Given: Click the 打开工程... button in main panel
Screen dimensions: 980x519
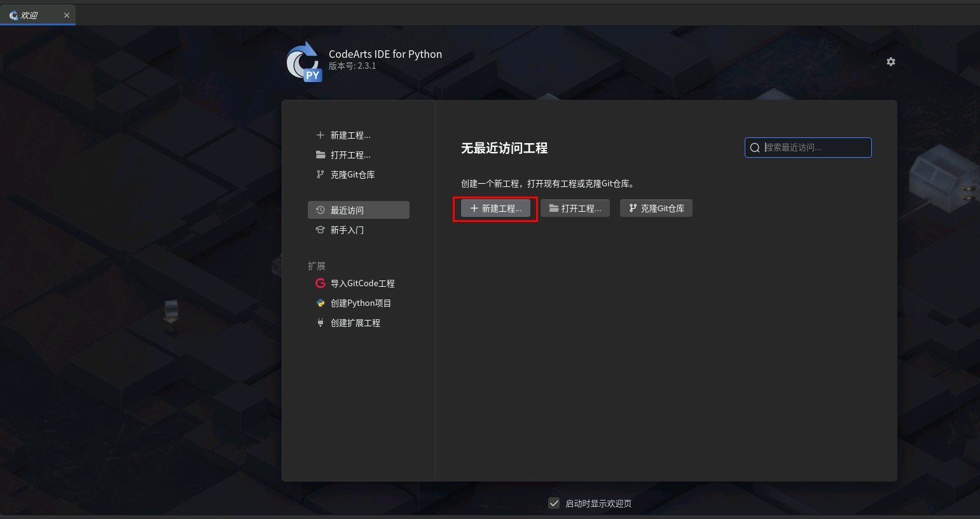Looking at the screenshot, I should [x=575, y=208].
